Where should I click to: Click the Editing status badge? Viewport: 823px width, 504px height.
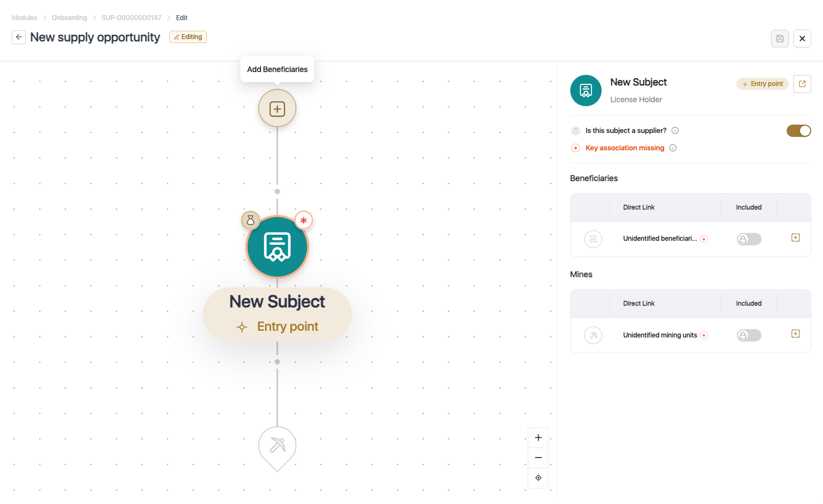point(188,37)
